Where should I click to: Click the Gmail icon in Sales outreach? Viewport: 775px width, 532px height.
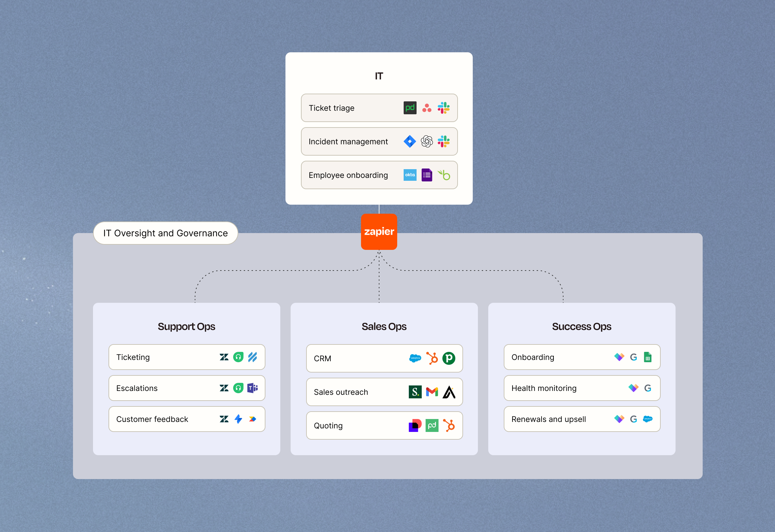pos(432,392)
